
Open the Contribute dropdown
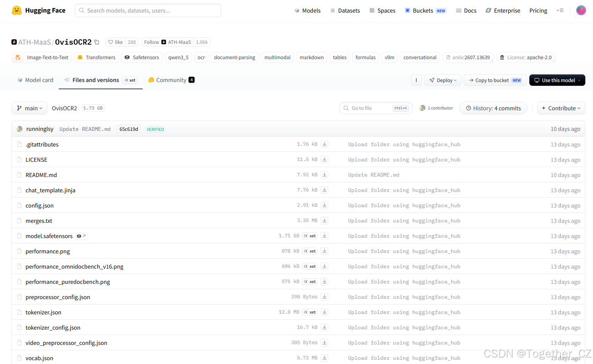click(x=561, y=108)
